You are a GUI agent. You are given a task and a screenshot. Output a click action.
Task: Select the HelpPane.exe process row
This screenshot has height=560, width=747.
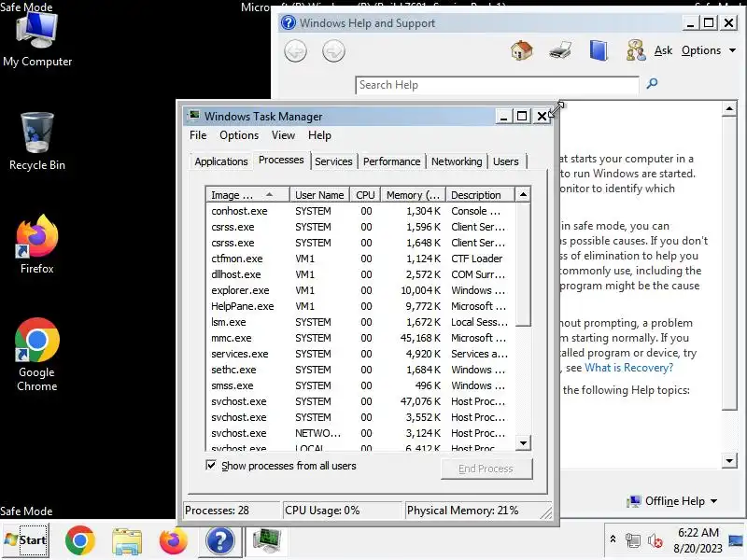pyautogui.click(x=360, y=306)
